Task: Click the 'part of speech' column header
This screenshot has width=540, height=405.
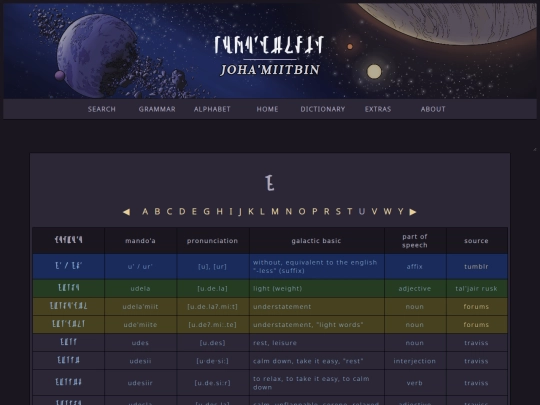Action: point(415,241)
